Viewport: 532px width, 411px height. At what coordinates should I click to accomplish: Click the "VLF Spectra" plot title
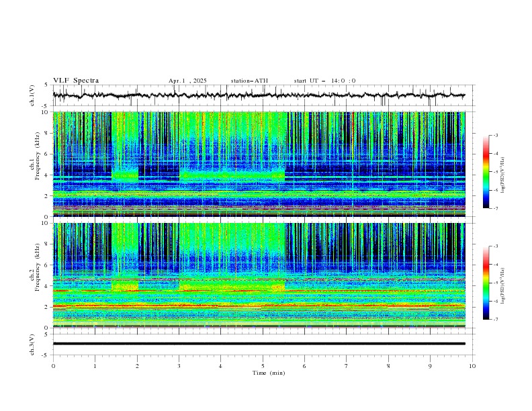point(76,81)
